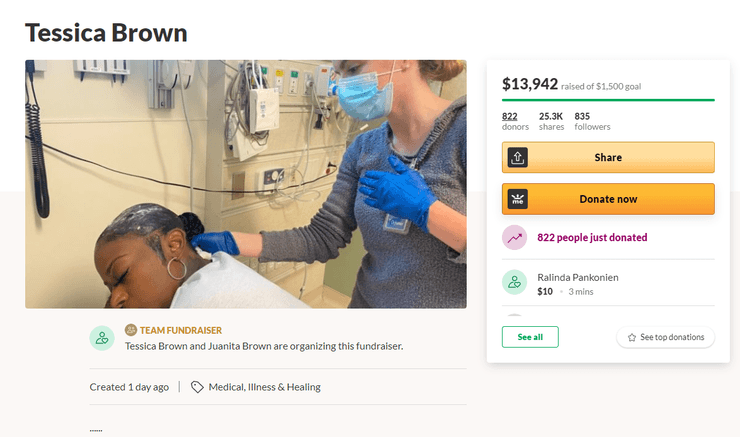Open the 822 donors link
740x437 pixels.
click(x=510, y=116)
